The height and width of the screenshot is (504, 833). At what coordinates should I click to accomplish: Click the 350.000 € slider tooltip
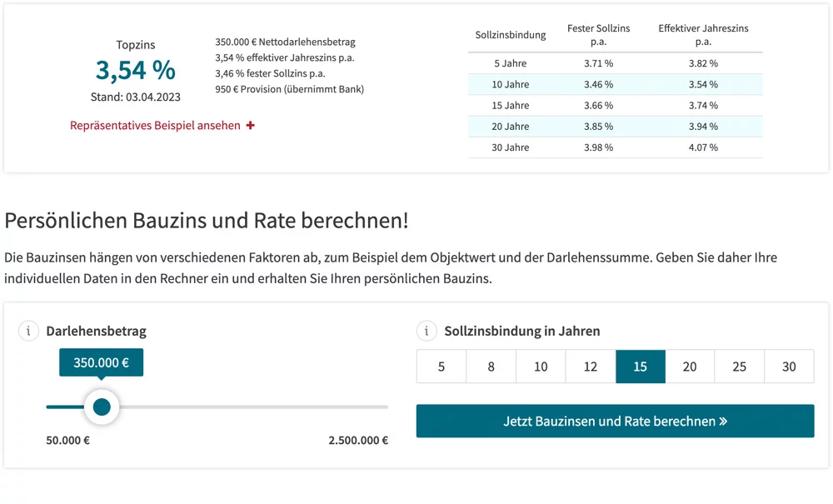tap(101, 362)
